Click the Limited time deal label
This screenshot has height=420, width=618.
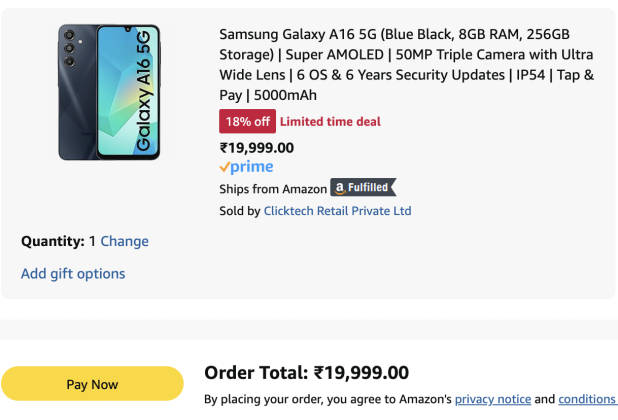click(x=330, y=122)
